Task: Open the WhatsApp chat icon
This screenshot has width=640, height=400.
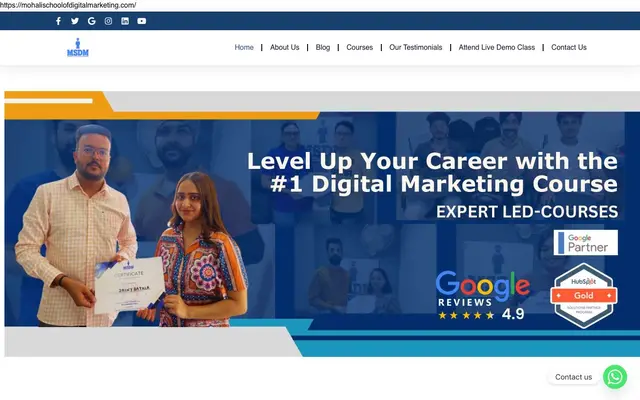Action: tap(615, 377)
